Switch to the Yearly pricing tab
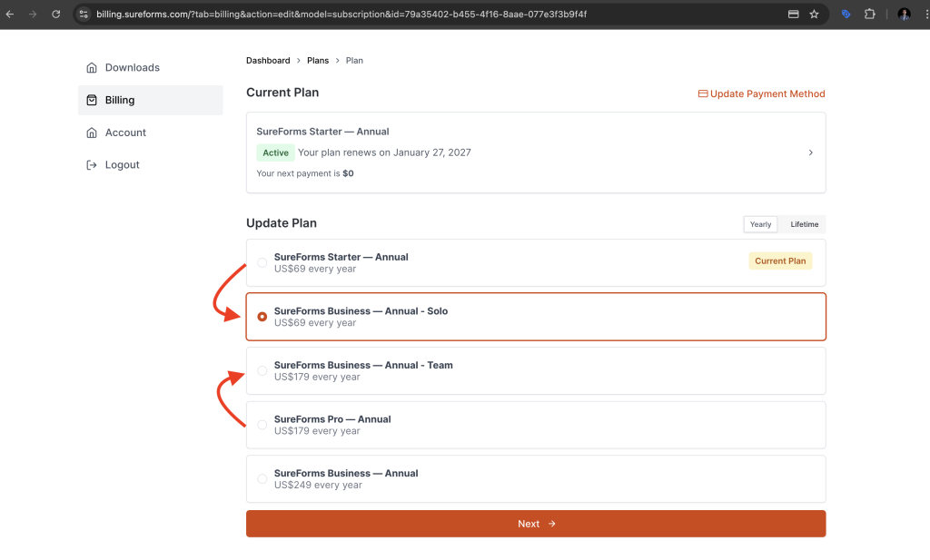The image size is (930, 560). point(760,224)
